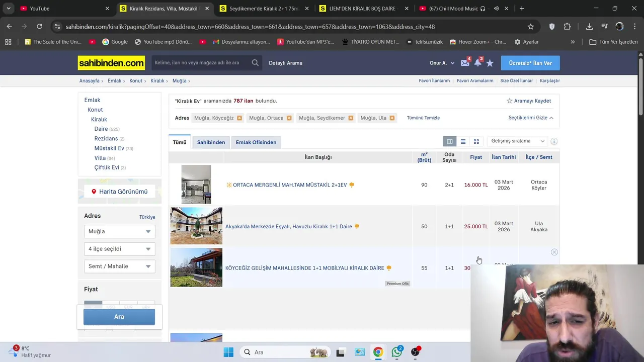Click the Türkiye link beside Adres
Screen dimensions: 644x362
coord(147,217)
